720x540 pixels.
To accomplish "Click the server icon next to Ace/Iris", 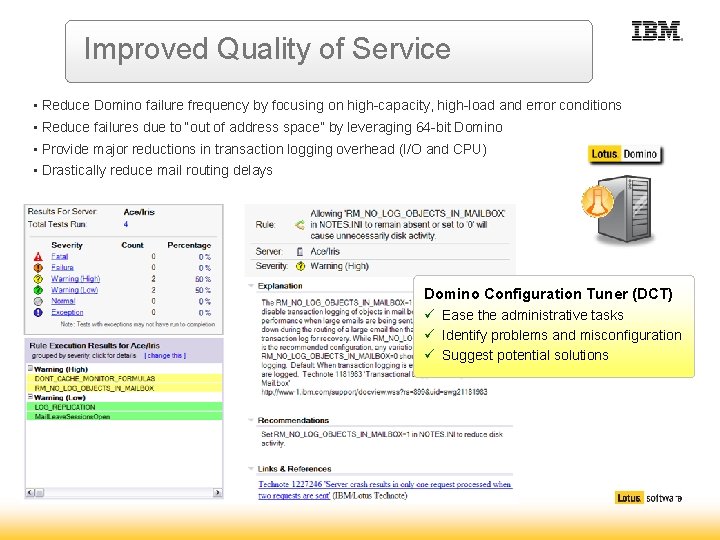I will (300, 252).
